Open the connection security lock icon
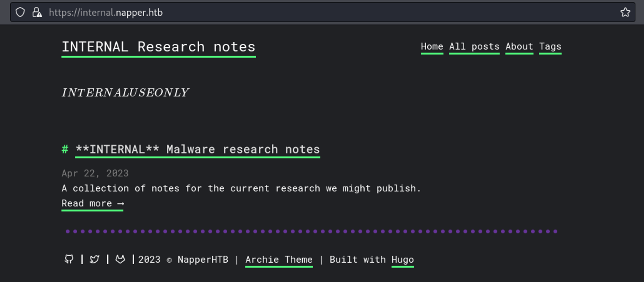 tap(37, 13)
